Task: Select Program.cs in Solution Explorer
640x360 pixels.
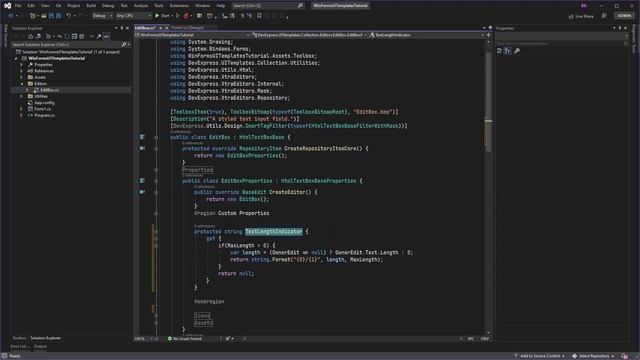Action: click(x=44, y=116)
